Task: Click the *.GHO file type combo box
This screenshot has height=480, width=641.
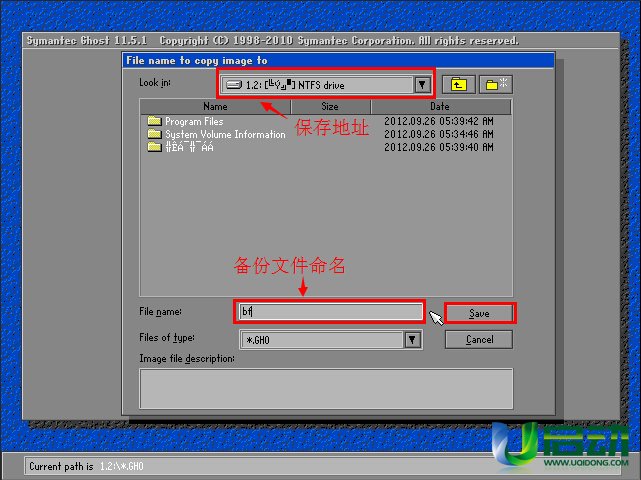Action: 331,340
